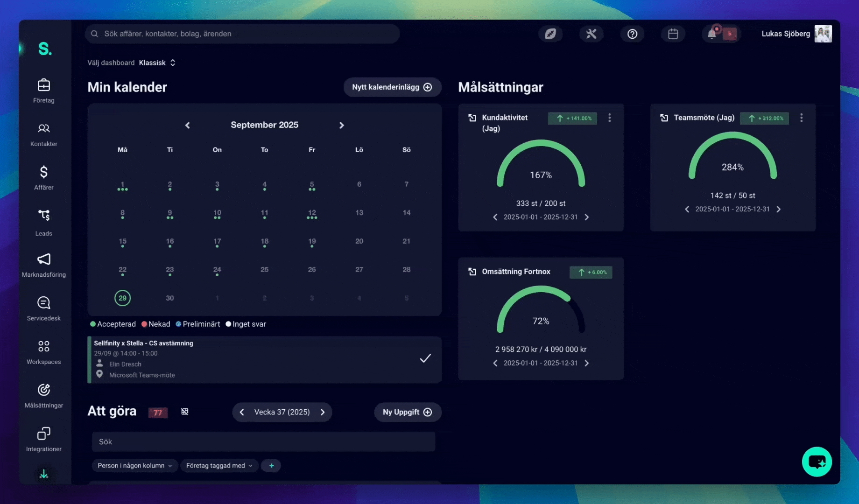This screenshot has height=504, width=859.
Task: Click the Teamsmöte 284% gauge
Action: (732, 156)
